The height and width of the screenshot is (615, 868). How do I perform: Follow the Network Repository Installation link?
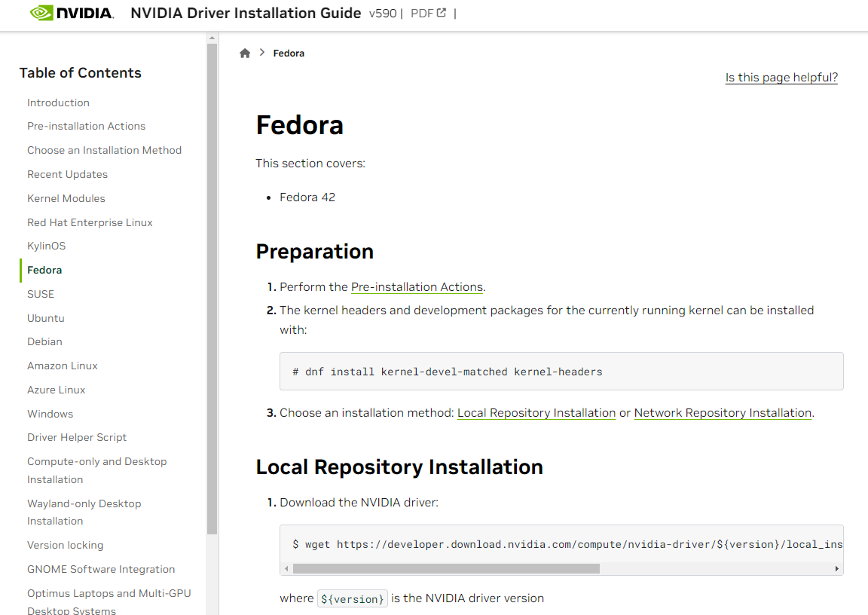pos(723,413)
